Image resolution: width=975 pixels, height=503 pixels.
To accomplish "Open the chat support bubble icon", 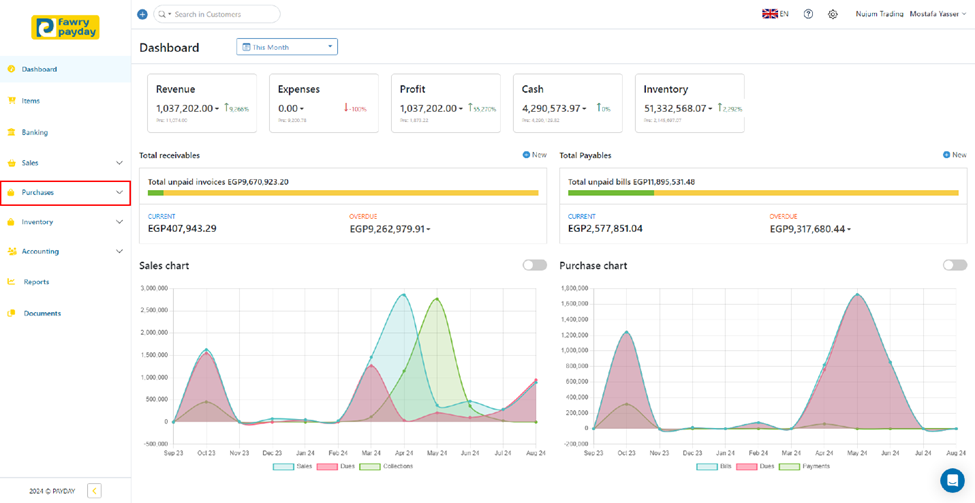I will coord(952,481).
